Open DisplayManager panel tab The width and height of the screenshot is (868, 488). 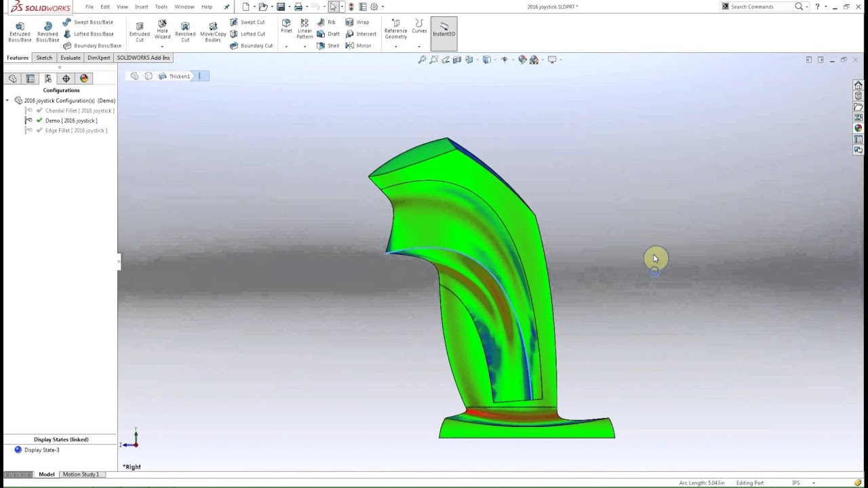coord(84,79)
